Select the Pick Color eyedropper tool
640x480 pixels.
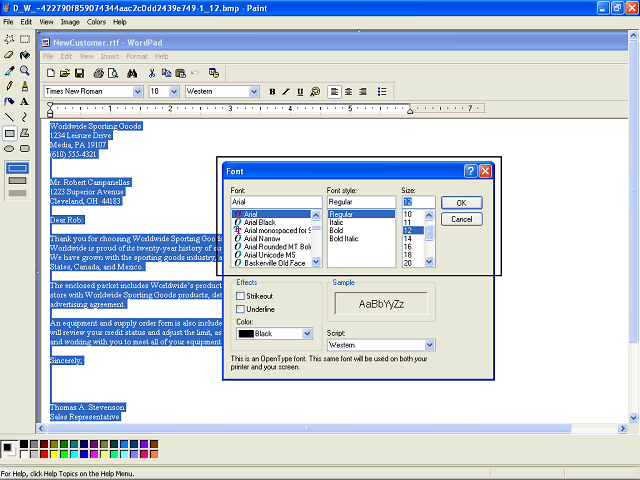9,71
